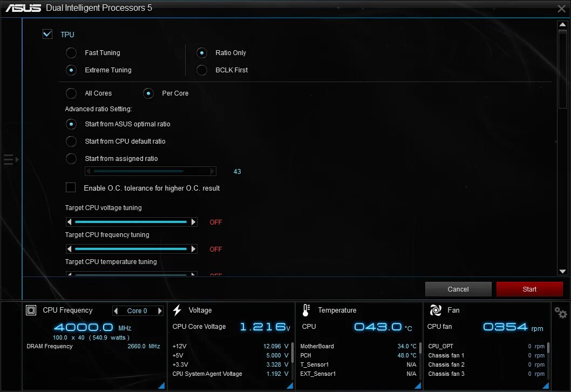
Task: Click the 4000.0 MHz frequency readout
Action: (x=92, y=327)
